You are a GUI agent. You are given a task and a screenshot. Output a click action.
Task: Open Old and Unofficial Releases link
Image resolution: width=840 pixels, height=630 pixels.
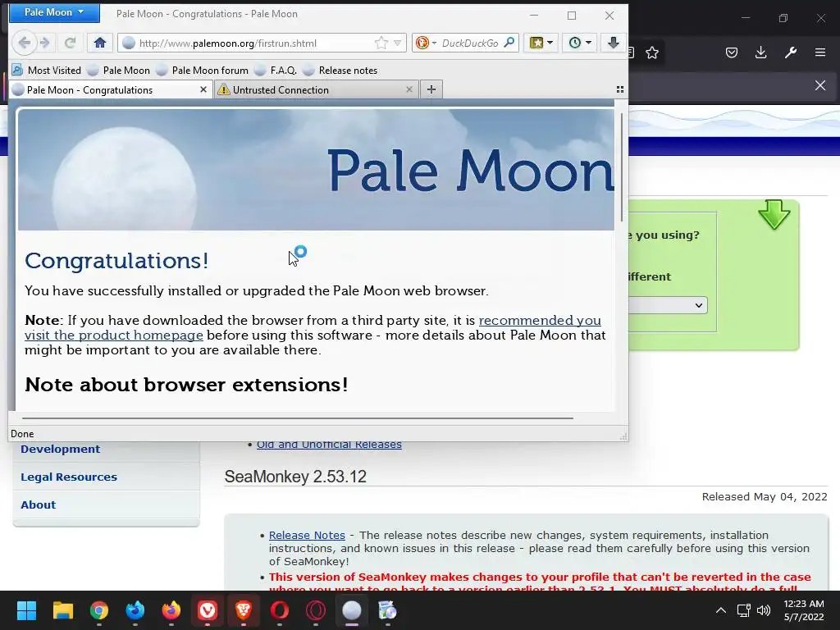(x=329, y=445)
